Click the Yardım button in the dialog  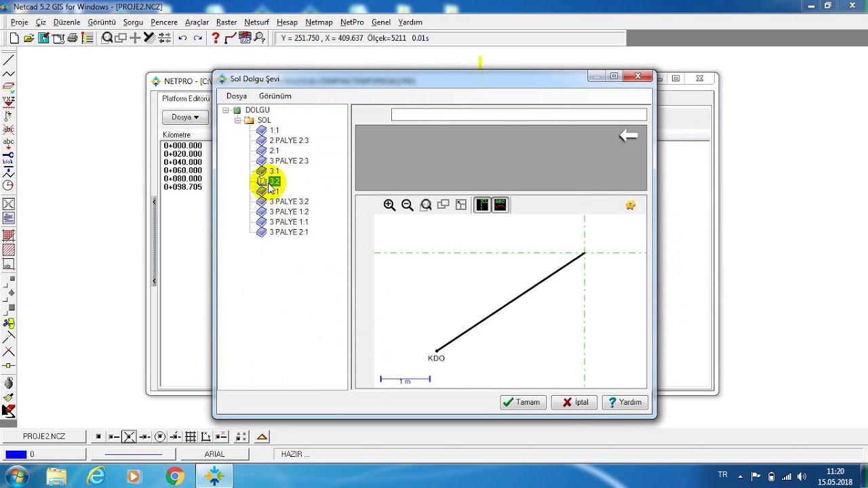coord(625,403)
